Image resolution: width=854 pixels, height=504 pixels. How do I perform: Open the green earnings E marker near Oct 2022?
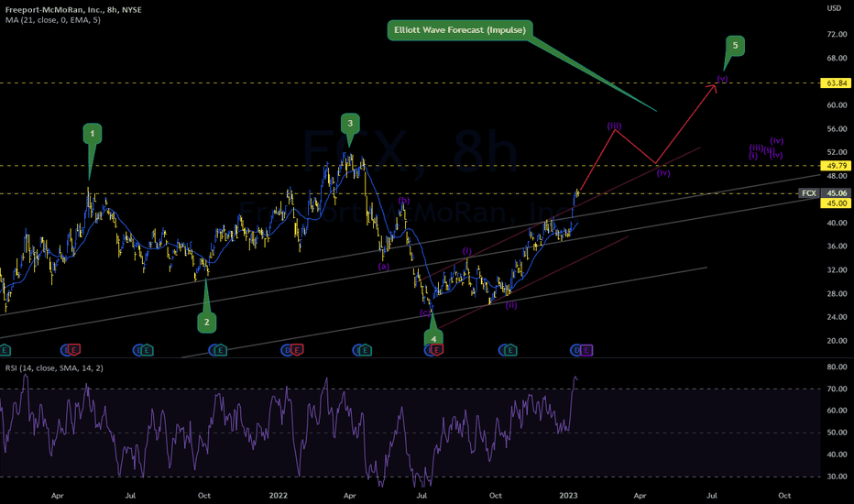[509, 350]
